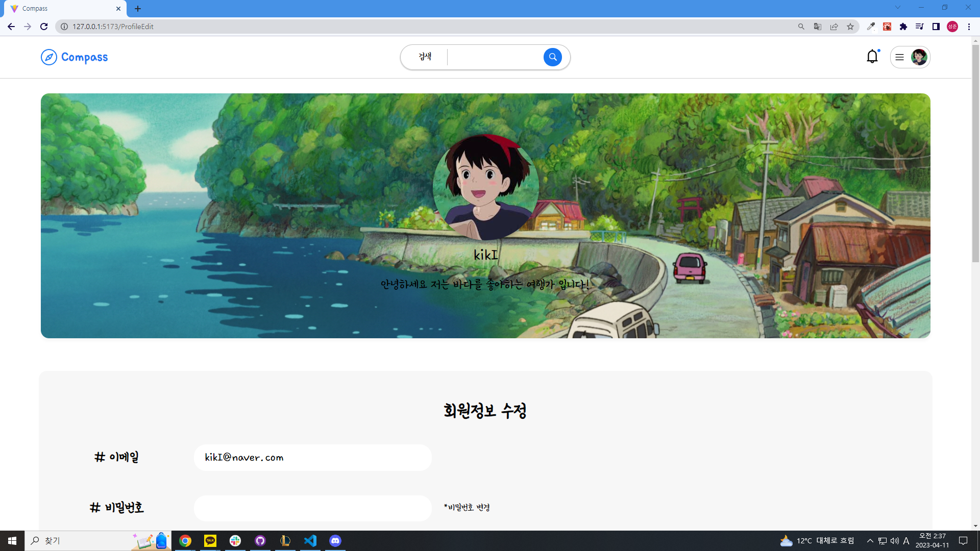Click the Kiki profile picture in banner
This screenshot has width=980, height=551.
tap(485, 187)
